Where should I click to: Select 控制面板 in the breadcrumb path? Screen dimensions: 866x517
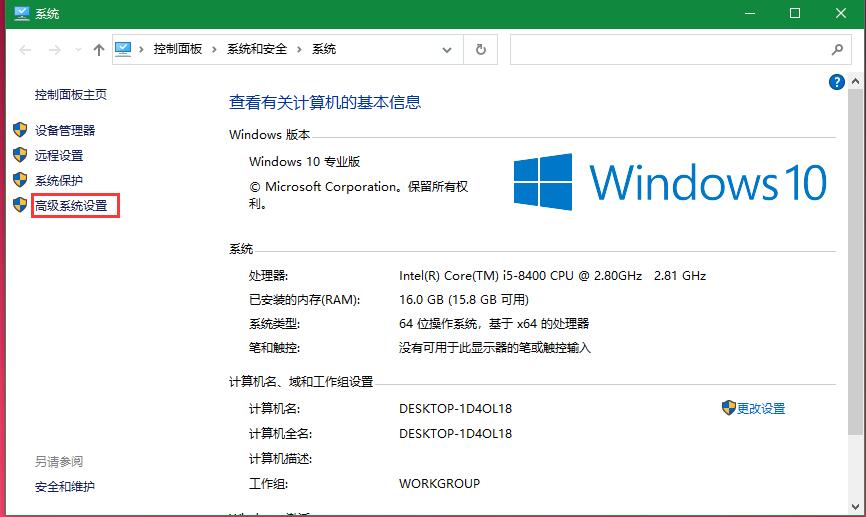pyautogui.click(x=178, y=49)
